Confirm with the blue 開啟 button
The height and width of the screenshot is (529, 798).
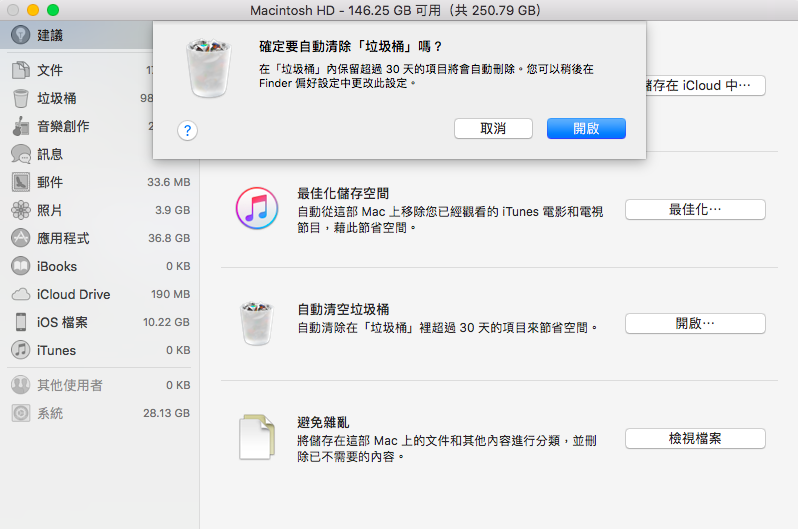[586, 128]
